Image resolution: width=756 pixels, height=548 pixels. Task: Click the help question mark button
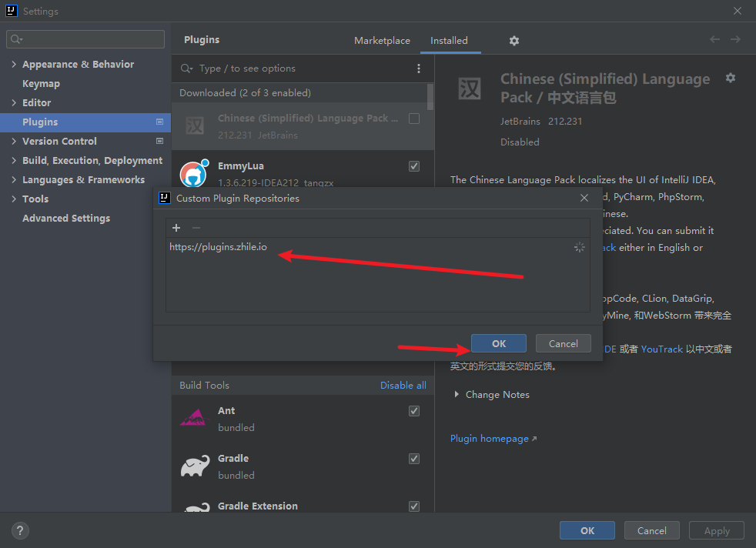pos(20,530)
